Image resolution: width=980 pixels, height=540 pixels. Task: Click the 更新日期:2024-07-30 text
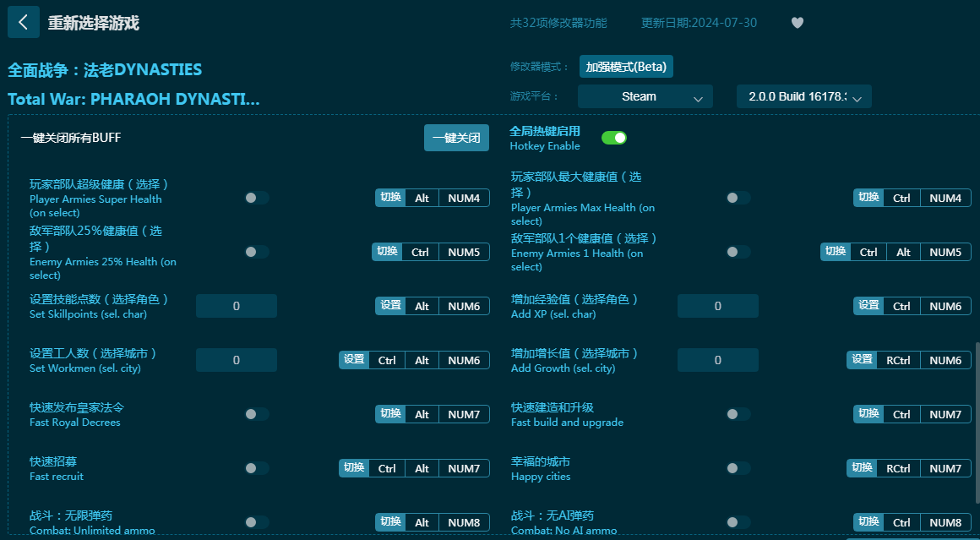[699, 23]
